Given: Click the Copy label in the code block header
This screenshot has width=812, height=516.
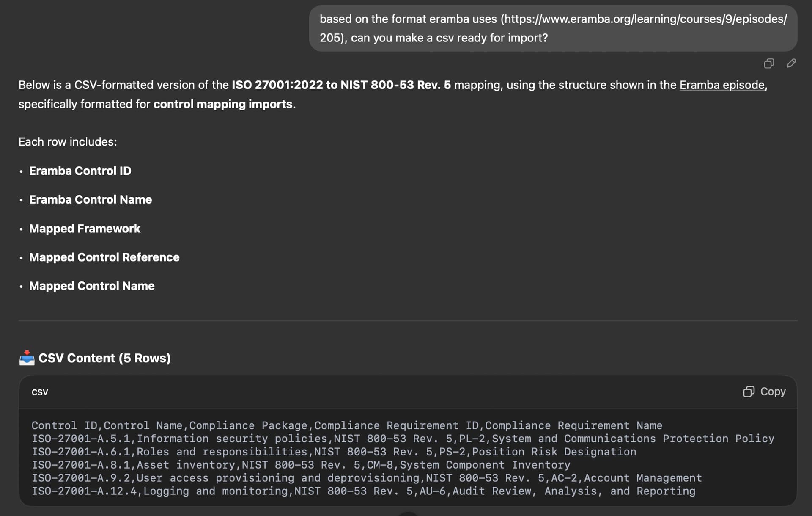Looking at the screenshot, I should point(773,392).
